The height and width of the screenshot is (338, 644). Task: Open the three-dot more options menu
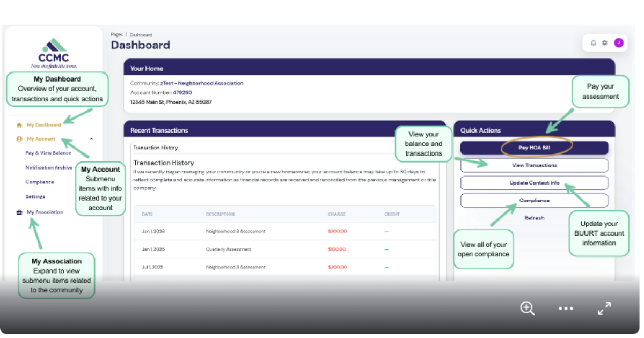(566, 308)
